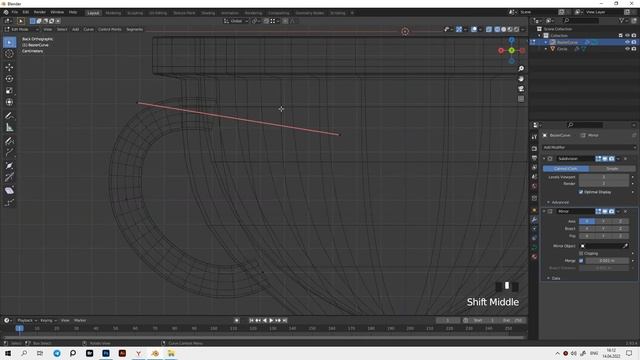
Task: Toggle Mirror Bisect Y button
Action: (603, 229)
